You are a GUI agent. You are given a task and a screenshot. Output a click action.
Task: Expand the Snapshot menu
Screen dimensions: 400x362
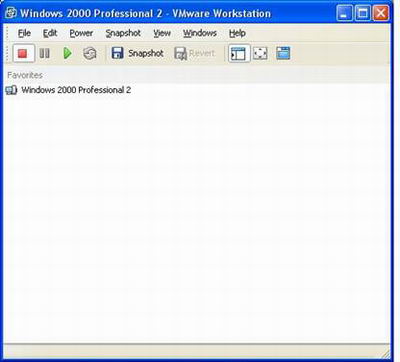[123, 33]
